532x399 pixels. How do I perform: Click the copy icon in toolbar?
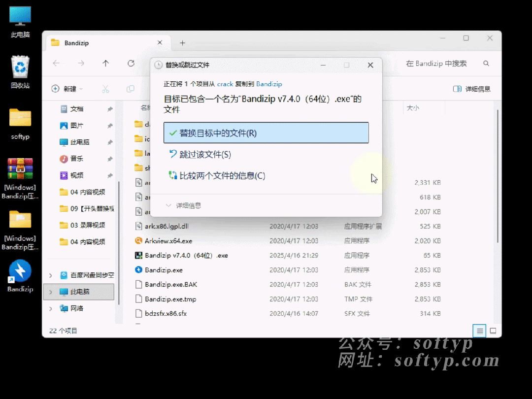(130, 89)
